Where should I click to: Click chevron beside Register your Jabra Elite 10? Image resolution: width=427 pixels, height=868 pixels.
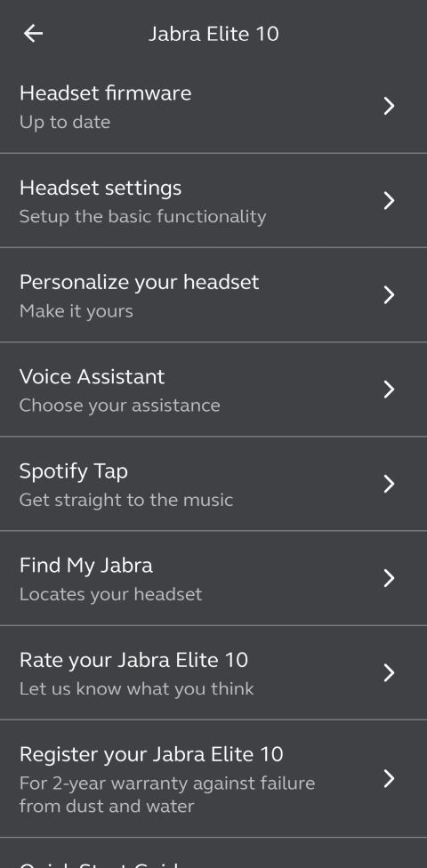pyautogui.click(x=390, y=778)
